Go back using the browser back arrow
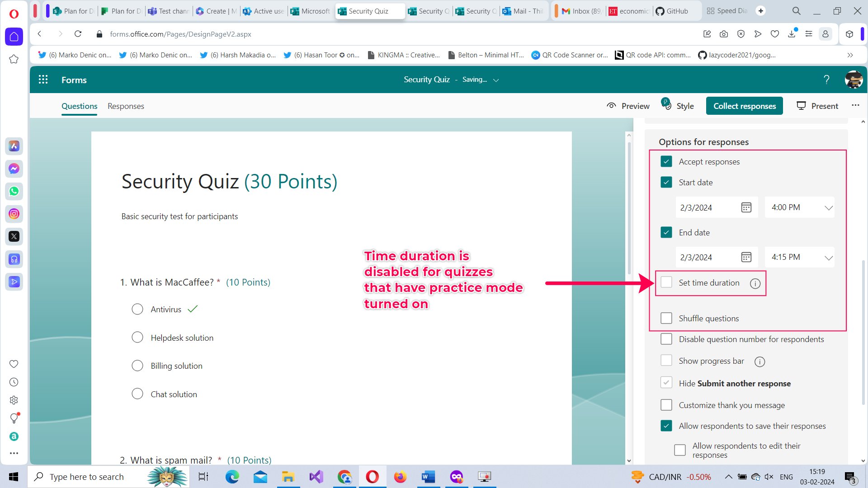This screenshot has height=488, width=868. point(40,34)
